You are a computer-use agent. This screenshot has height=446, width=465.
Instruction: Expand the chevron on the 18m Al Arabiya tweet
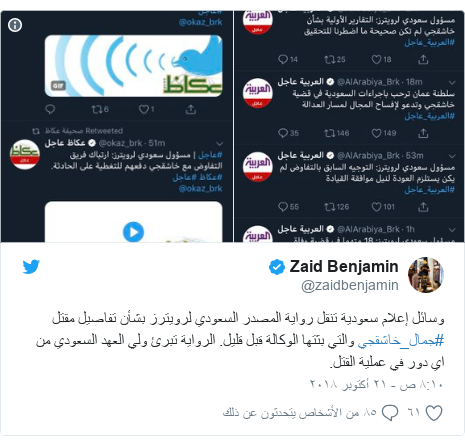(x=452, y=82)
